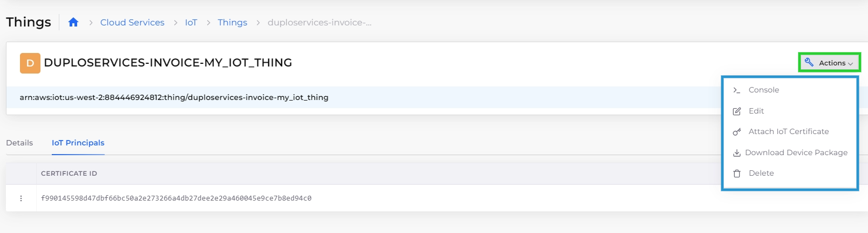The width and height of the screenshot is (868, 233).
Task: Click the trash icon for Delete
Action: pos(736,174)
